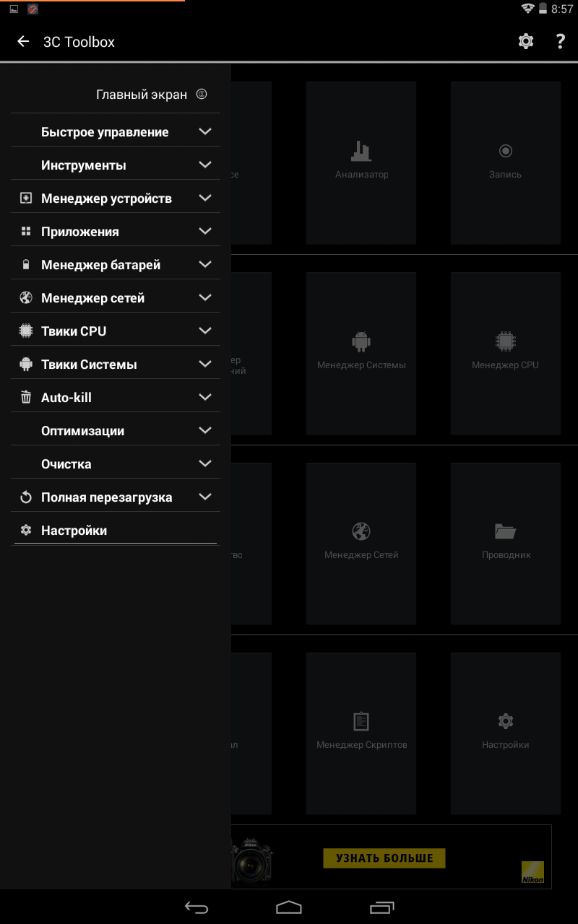This screenshot has width=578, height=924.
Task: Expand Быстрое управление section
Action: [x=116, y=132]
